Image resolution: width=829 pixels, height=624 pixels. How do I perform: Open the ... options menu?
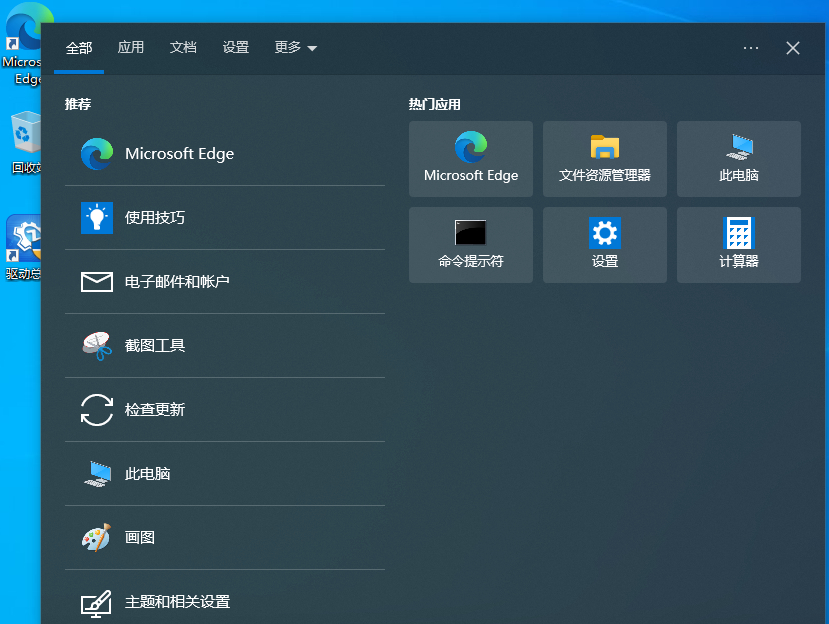pos(750,47)
